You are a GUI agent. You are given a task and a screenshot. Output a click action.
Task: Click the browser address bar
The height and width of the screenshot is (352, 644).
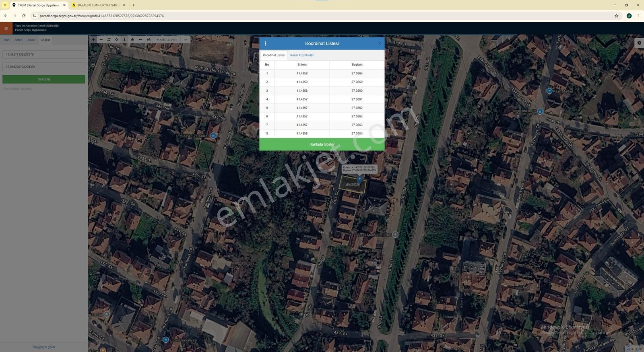tap(322, 16)
